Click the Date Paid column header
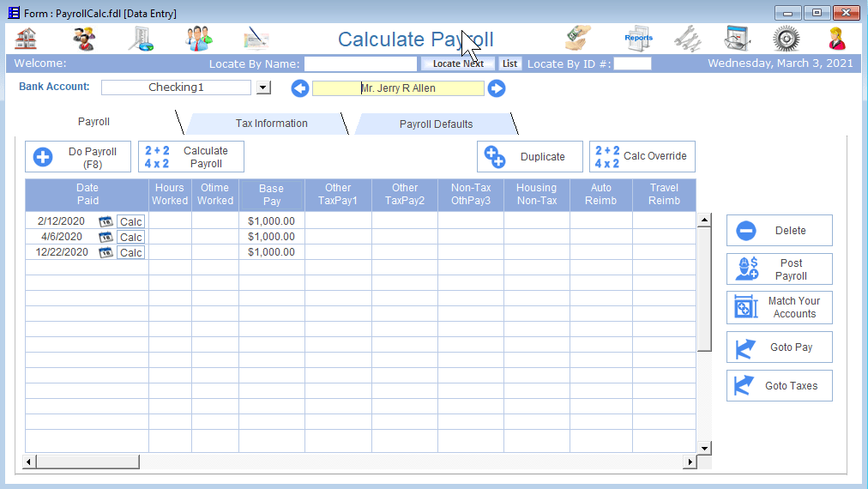Screen dimensions: 868x489 point(87,195)
